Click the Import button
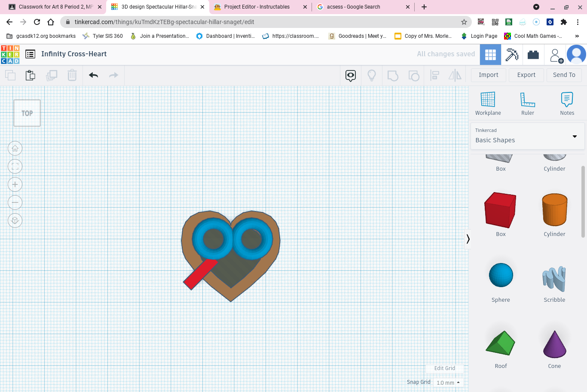This screenshot has width=587, height=392. [489, 75]
